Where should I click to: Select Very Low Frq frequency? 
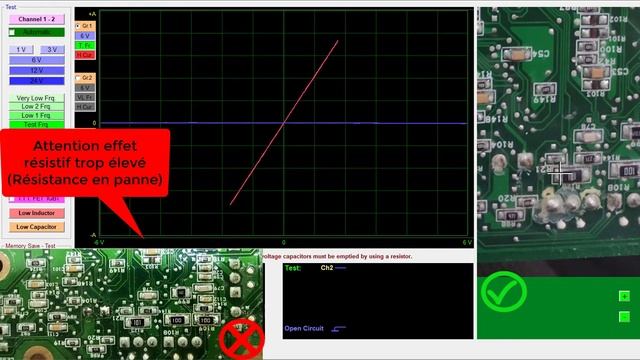(36, 98)
